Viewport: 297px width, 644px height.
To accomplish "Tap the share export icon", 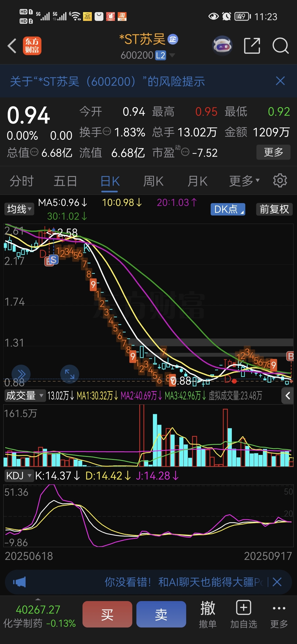I will click(252, 46).
